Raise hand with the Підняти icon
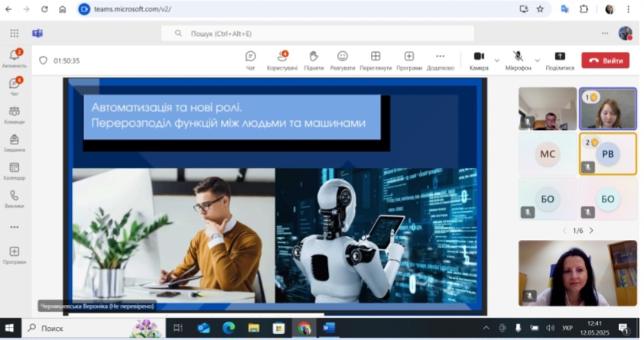The image size is (644, 340). [314, 57]
